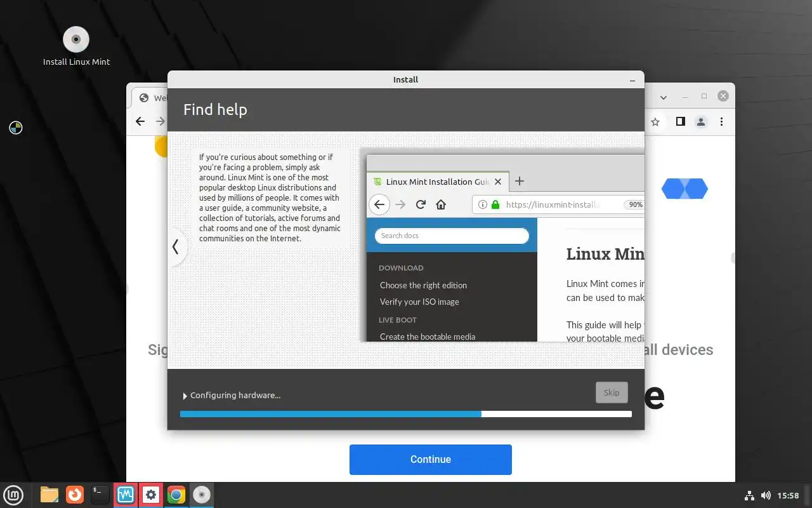Click the DOWNLOAD section header
Image resolution: width=812 pixels, height=508 pixels.
click(401, 268)
